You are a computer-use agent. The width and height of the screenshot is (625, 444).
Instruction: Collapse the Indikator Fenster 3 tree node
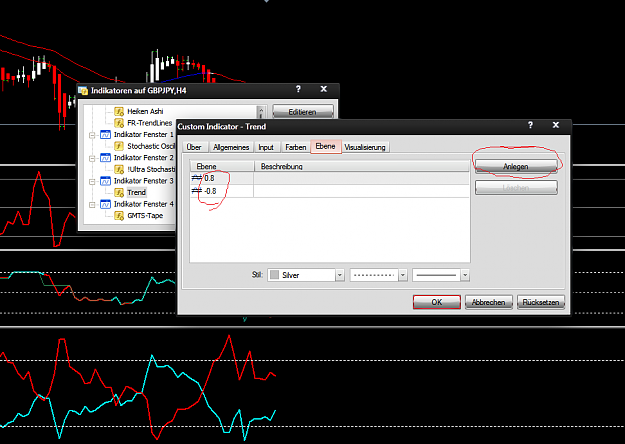92,181
